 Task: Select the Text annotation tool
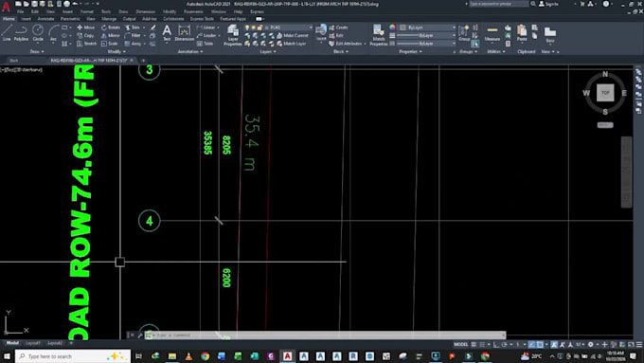point(167,33)
